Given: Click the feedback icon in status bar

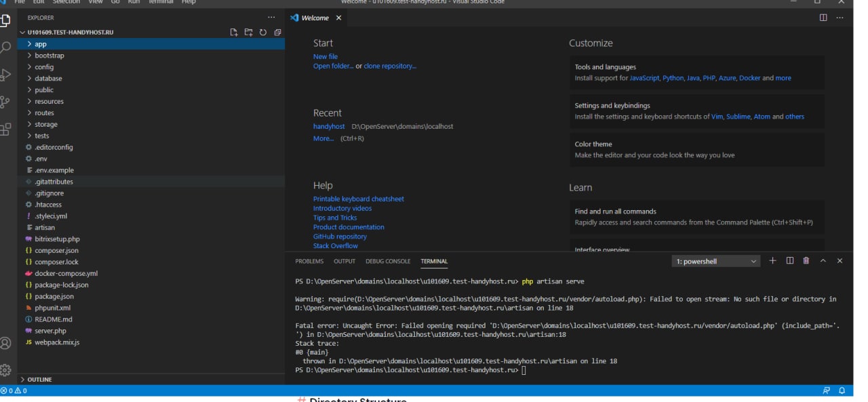Looking at the screenshot, I should [x=826, y=390].
